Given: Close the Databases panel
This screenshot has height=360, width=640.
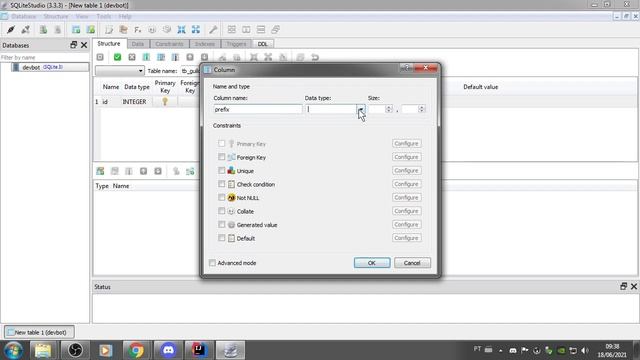Looking at the screenshot, I should pyautogui.click(x=84, y=45).
